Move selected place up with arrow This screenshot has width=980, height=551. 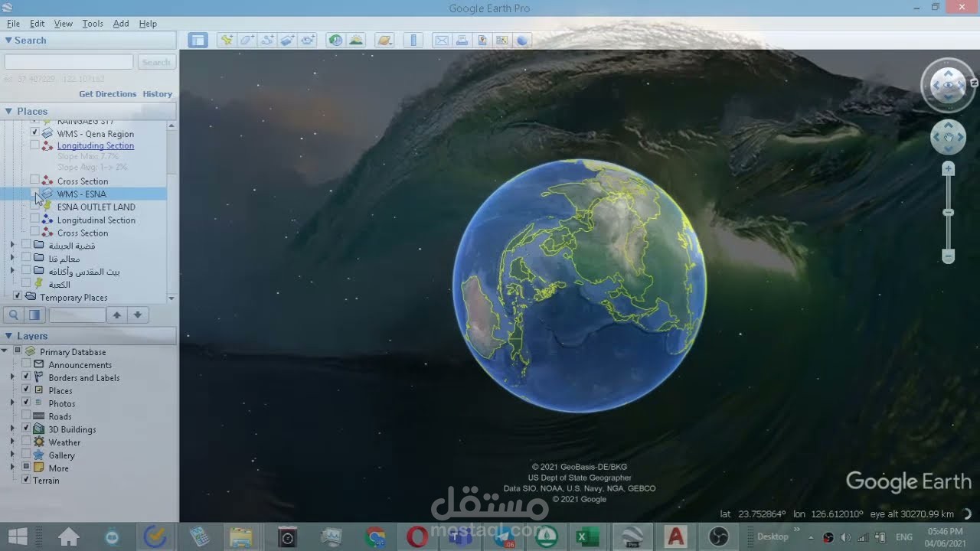tap(117, 315)
